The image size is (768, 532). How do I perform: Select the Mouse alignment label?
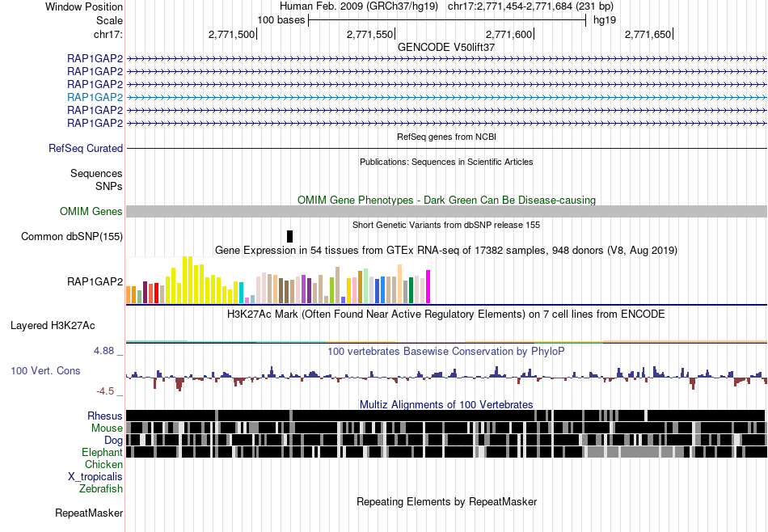point(107,429)
